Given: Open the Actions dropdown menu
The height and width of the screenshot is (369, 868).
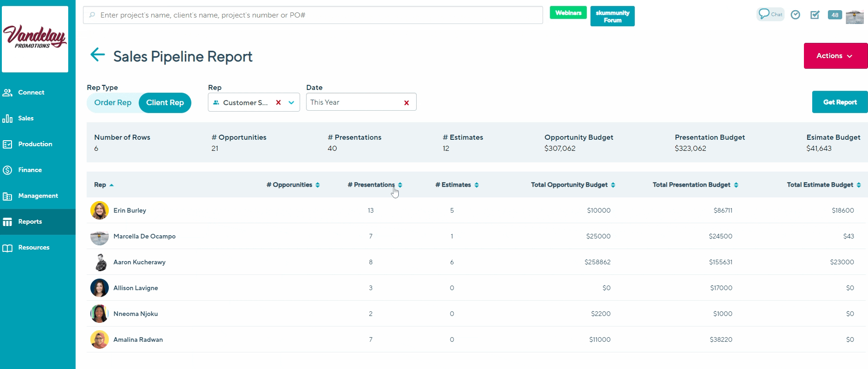Looking at the screenshot, I should pos(835,56).
